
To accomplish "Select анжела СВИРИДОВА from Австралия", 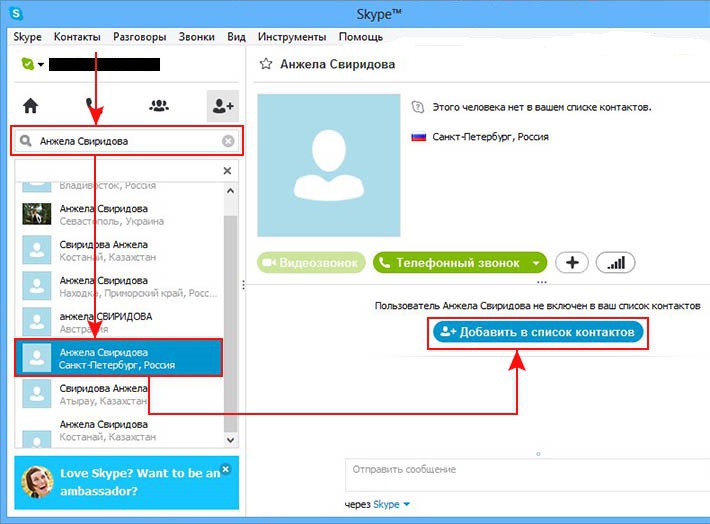I will pos(120,322).
